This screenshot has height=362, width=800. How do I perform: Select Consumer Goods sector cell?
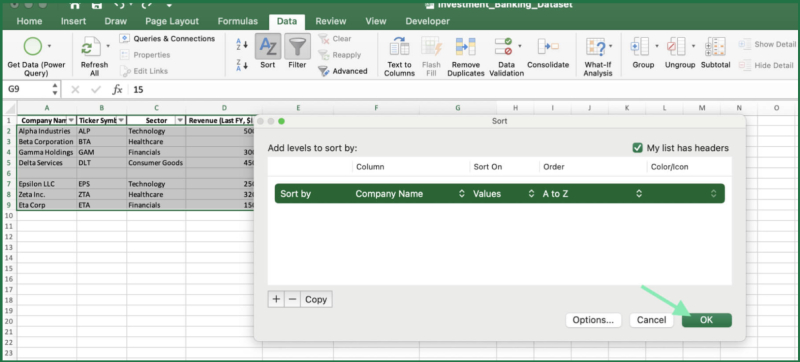tap(156, 163)
